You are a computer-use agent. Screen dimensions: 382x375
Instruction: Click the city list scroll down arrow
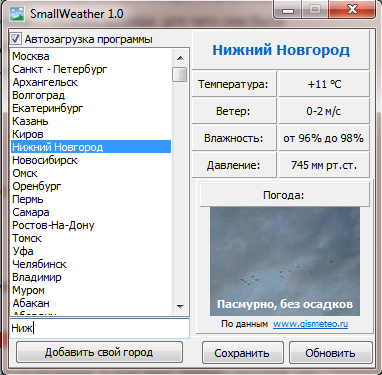click(x=180, y=306)
